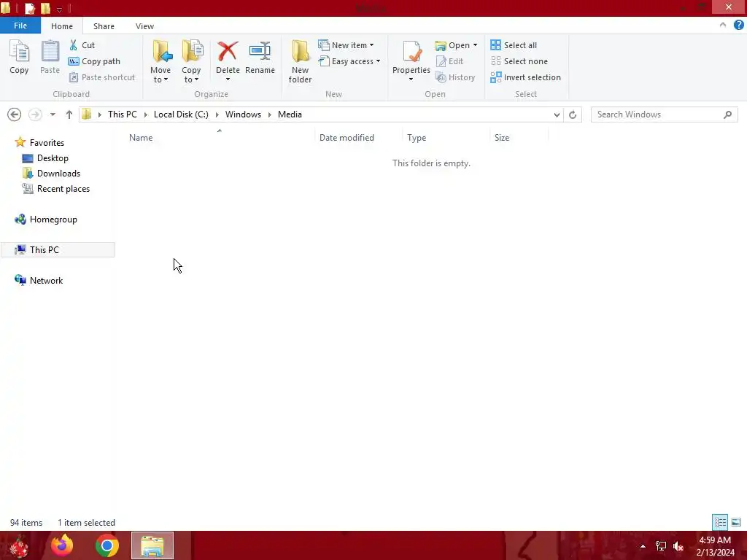
Task: Click Media in the address path
Action: click(290, 114)
